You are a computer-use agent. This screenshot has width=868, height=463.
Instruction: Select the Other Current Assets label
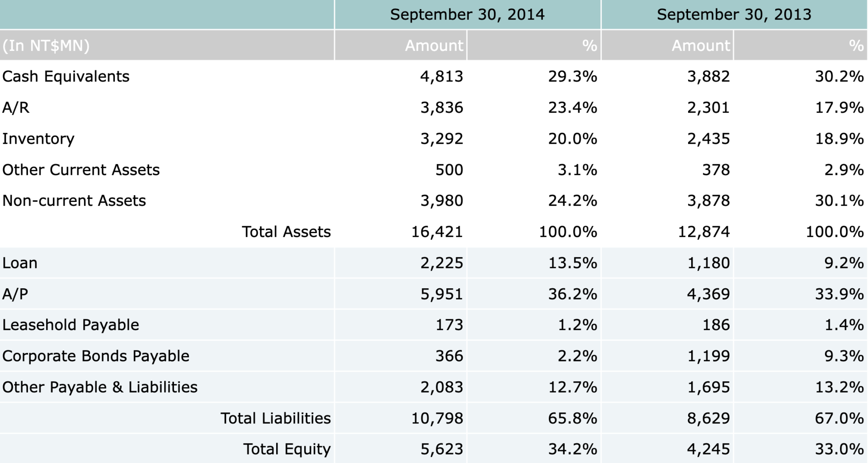click(x=81, y=170)
